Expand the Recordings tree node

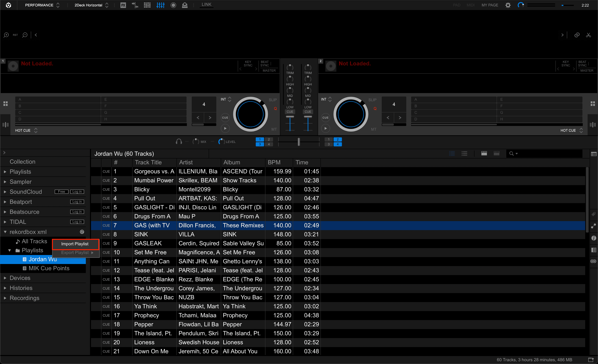5,298
